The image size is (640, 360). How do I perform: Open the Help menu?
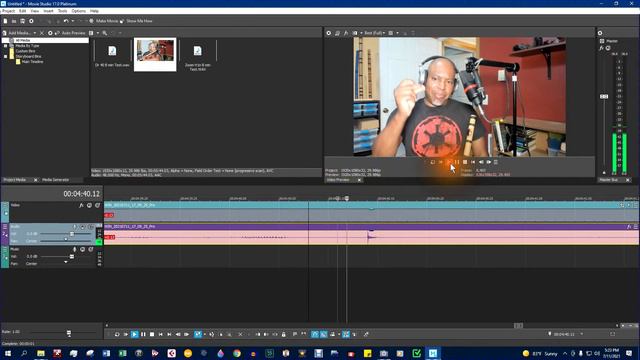point(94,11)
